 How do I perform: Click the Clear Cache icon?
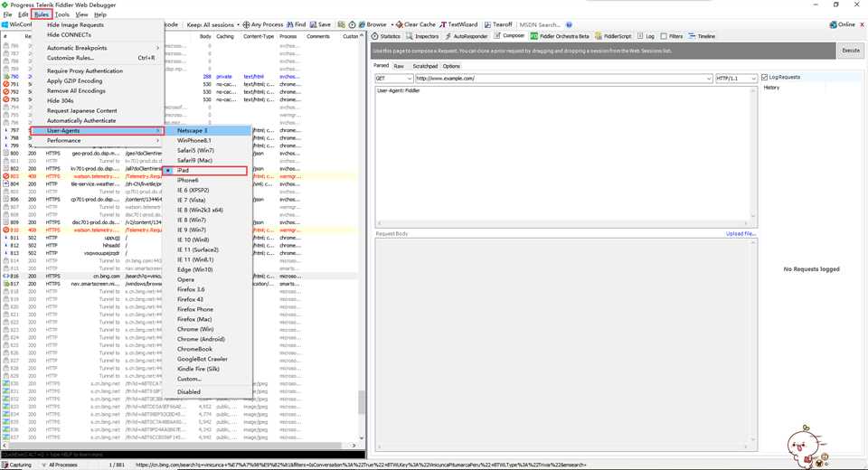(399, 24)
